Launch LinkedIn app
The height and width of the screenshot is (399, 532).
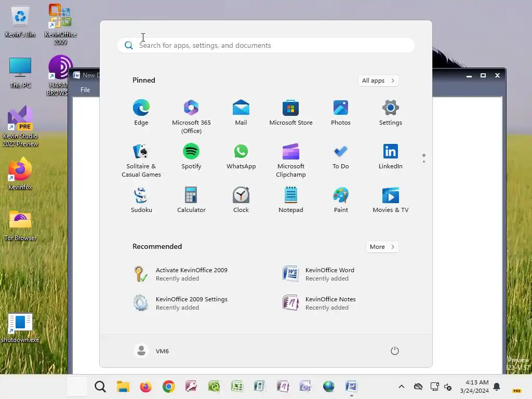tap(391, 156)
